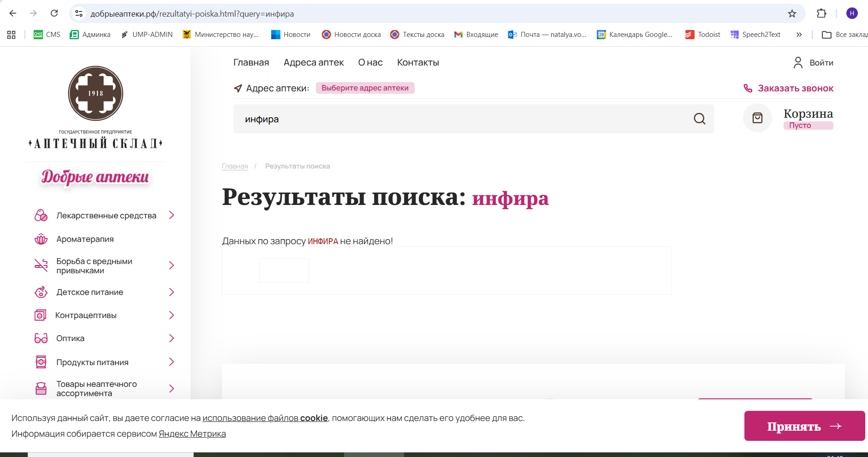Image resolution: width=868 pixels, height=457 pixels.
Task: Bookmark this page with the star icon
Action: click(x=792, y=14)
